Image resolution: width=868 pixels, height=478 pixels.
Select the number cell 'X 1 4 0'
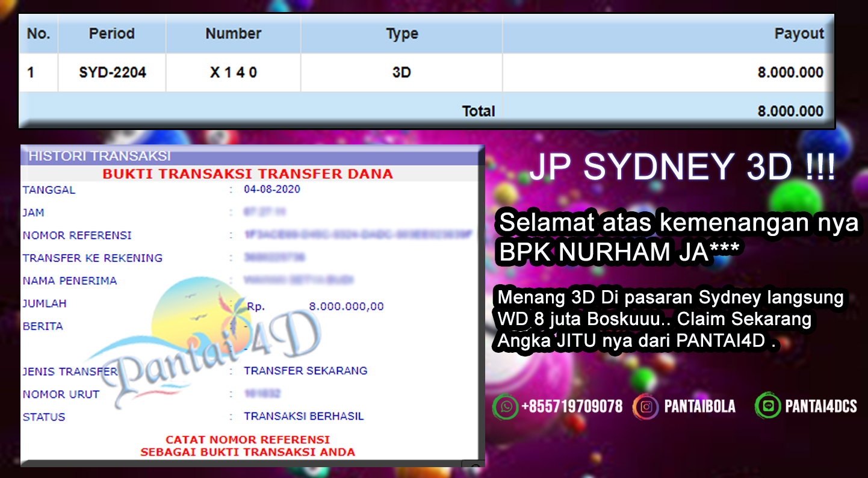pyautogui.click(x=234, y=73)
